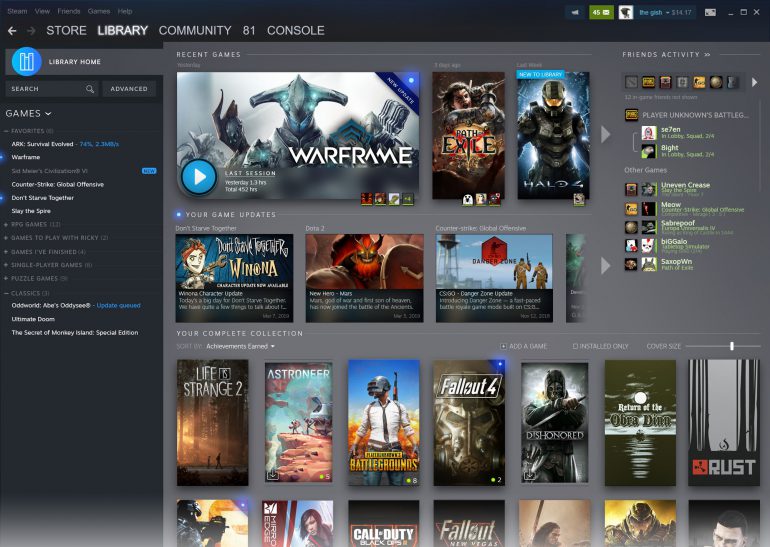The height and width of the screenshot is (547, 770).
Task: Open the View menu
Action: tap(42, 11)
